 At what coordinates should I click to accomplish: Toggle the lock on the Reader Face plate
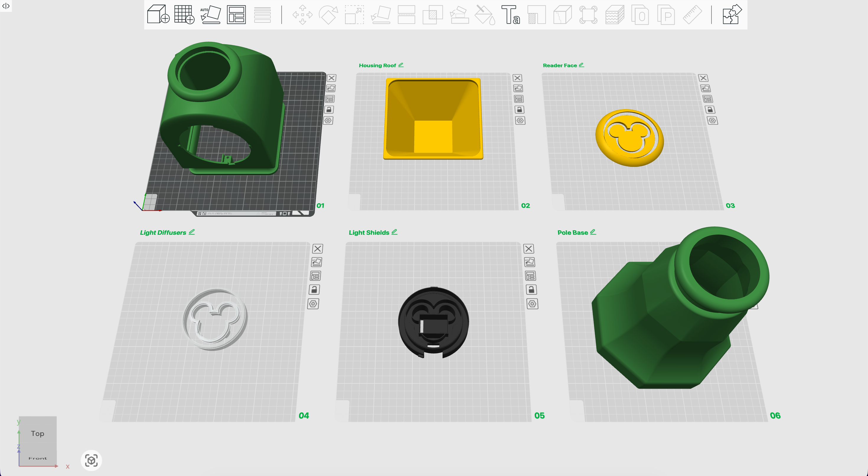tap(710, 109)
